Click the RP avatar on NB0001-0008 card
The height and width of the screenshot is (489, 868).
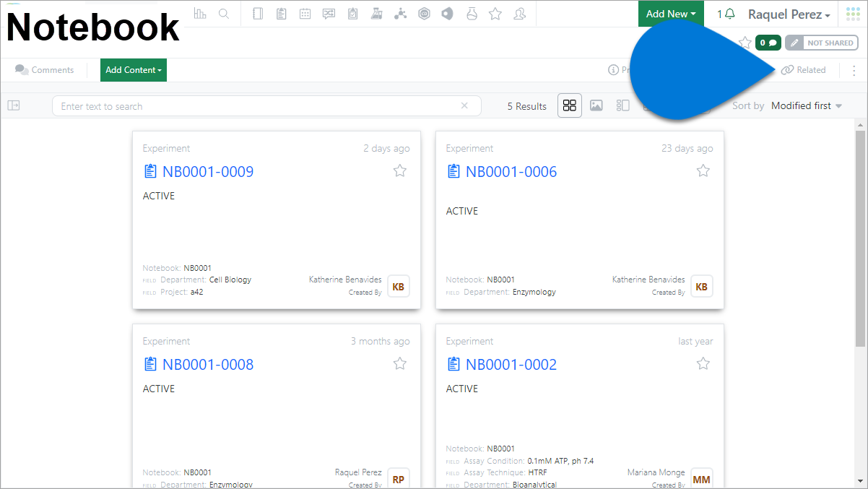point(399,479)
